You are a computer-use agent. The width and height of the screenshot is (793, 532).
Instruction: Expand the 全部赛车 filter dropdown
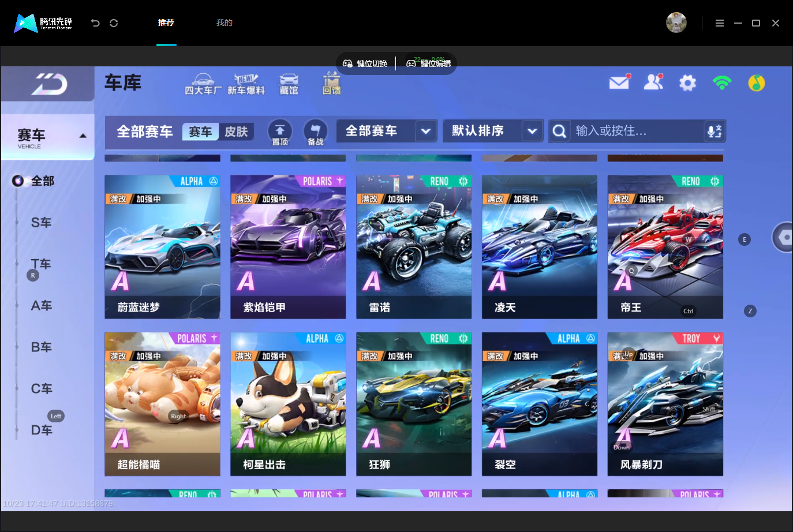387,131
